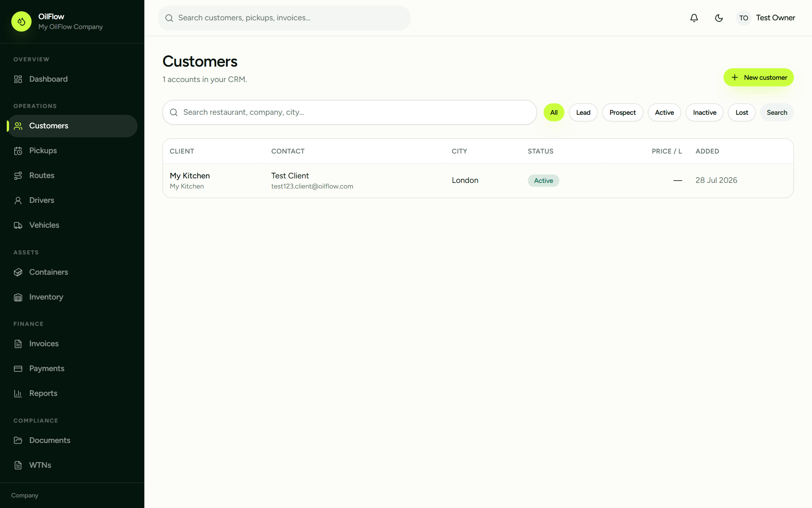The width and height of the screenshot is (812, 508).
Task: Click the magnifier icon in the top search bar
Action: [x=169, y=18]
